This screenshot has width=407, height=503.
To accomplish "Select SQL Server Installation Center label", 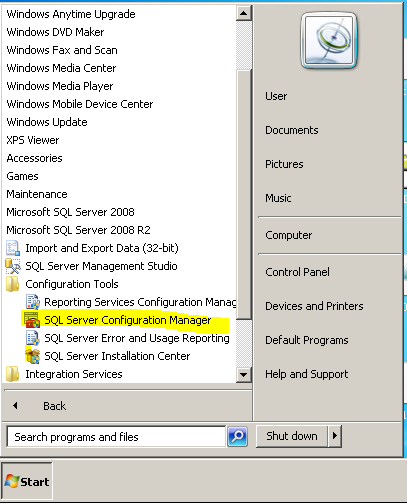I will point(117,356).
